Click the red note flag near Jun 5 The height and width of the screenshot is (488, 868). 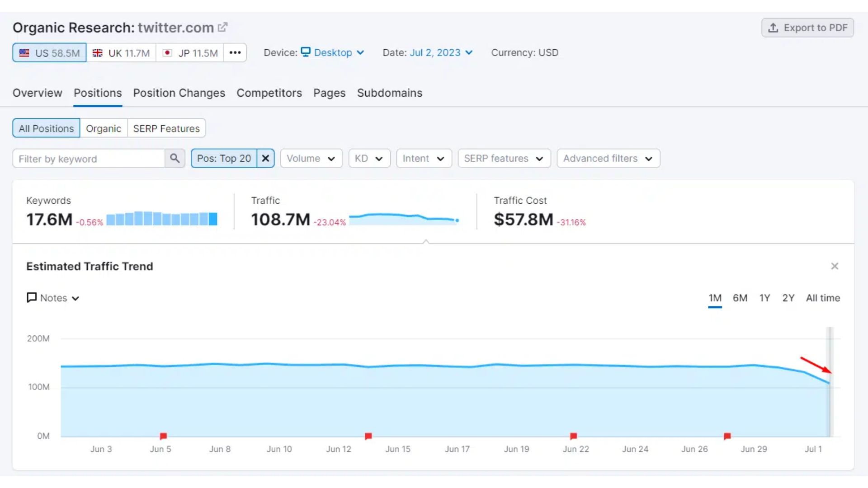pos(163,436)
